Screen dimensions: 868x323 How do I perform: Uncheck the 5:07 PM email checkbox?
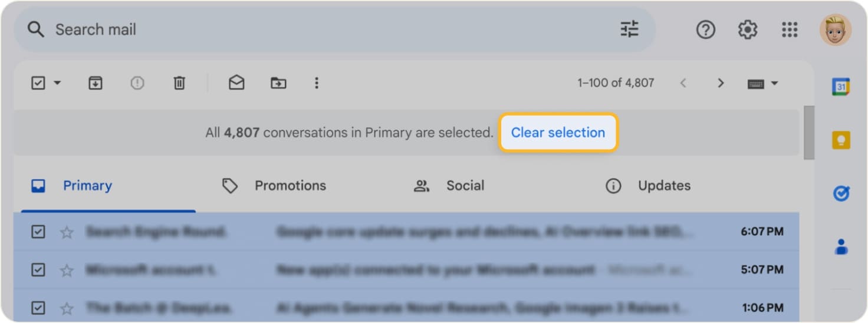click(x=38, y=270)
